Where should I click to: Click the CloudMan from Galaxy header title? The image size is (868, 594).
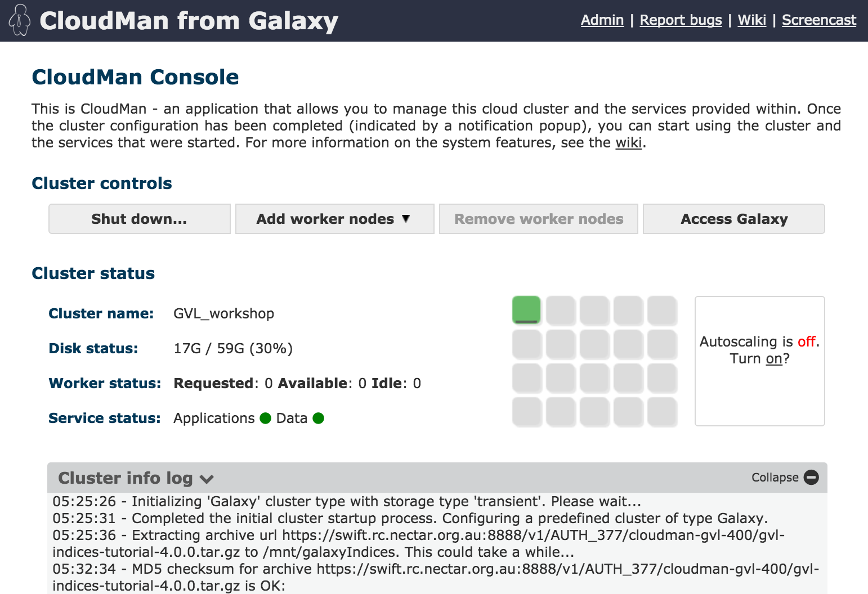pyautogui.click(x=189, y=21)
